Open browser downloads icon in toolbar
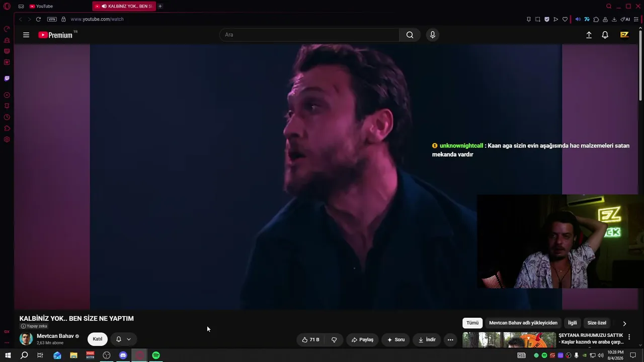Image resolution: width=644 pixels, height=362 pixels. [614, 19]
